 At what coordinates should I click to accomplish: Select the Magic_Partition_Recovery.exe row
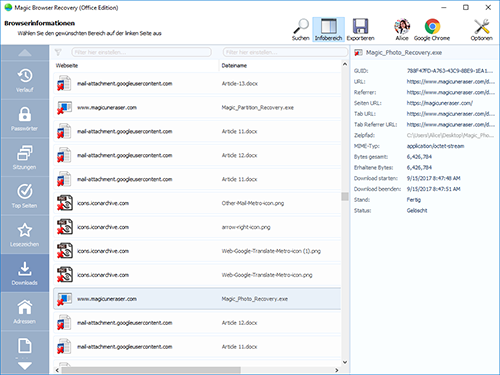click(197, 108)
